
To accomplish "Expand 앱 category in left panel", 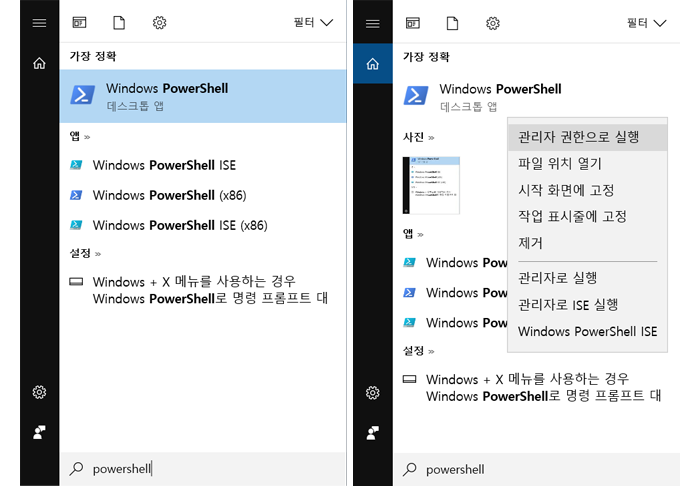I will (80, 136).
